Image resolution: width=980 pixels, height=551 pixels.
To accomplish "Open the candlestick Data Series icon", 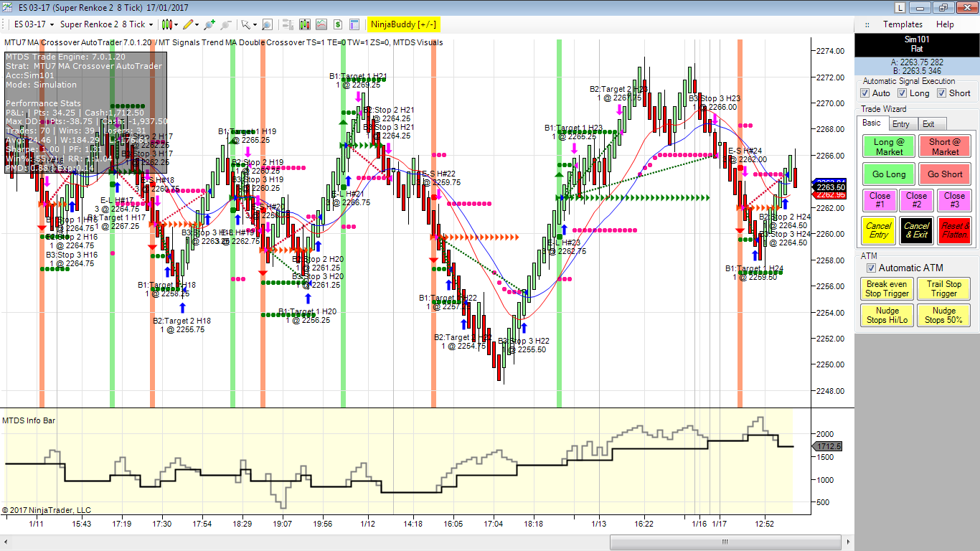I will (x=304, y=24).
